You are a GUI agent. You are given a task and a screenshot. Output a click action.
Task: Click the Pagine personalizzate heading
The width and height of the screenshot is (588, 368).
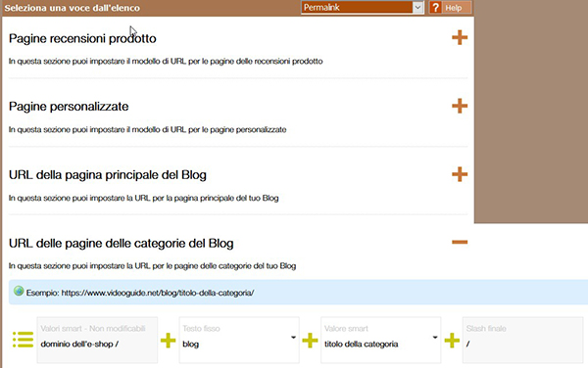pos(69,107)
